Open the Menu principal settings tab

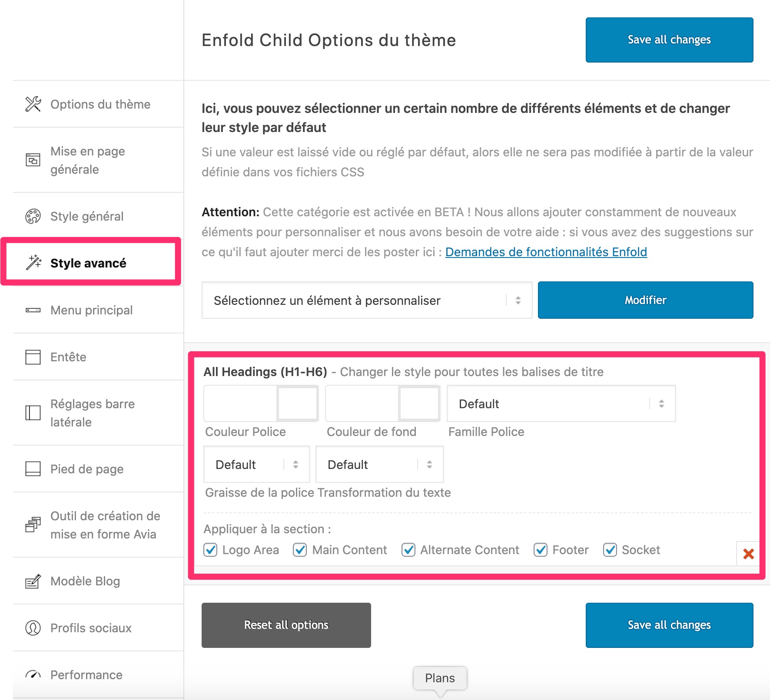[91, 310]
